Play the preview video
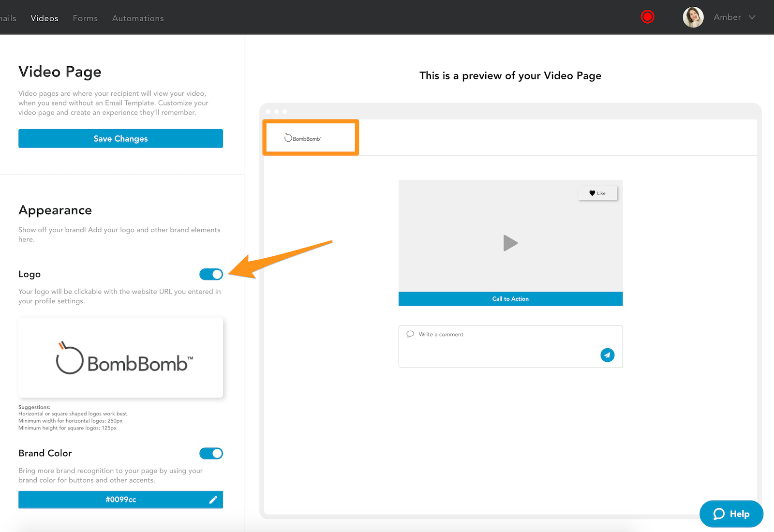This screenshot has width=774, height=532. [x=510, y=243]
